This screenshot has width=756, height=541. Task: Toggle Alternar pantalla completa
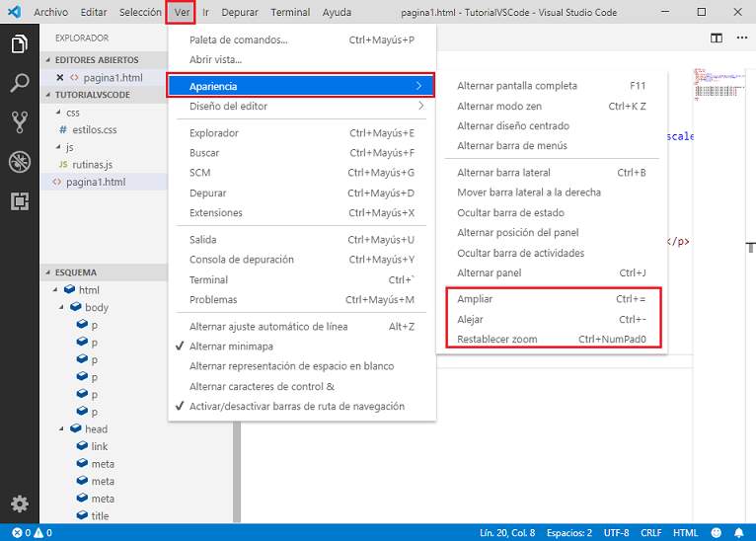click(x=551, y=85)
